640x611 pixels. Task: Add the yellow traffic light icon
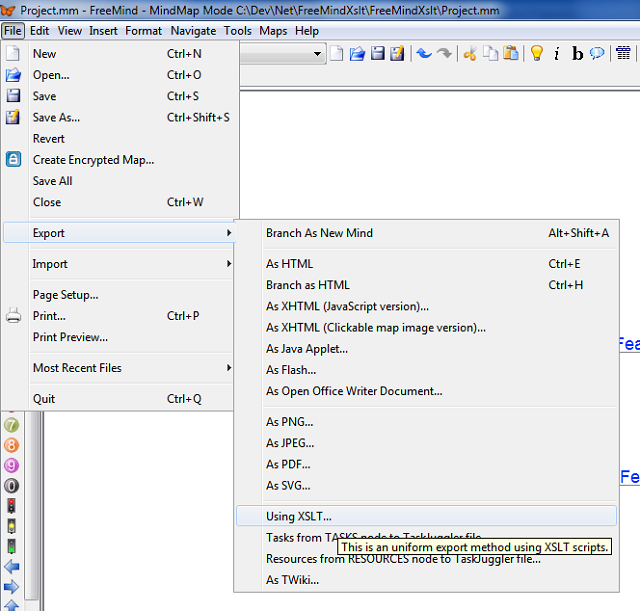click(11, 526)
